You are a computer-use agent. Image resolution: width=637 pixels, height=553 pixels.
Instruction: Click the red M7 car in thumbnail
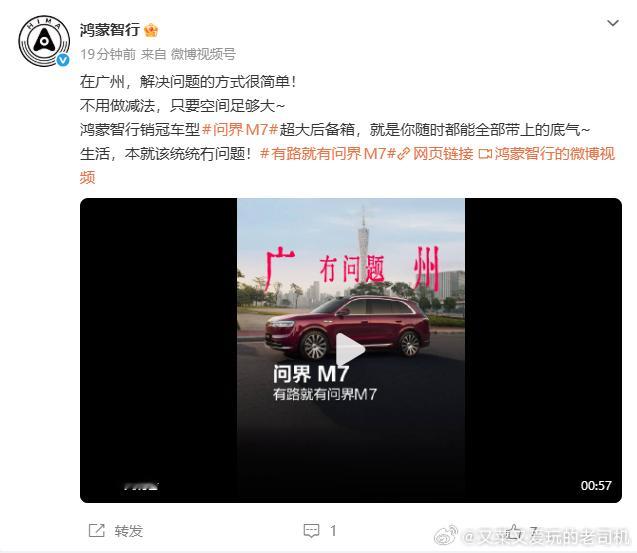pyautogui.click(x=347, y=327)
